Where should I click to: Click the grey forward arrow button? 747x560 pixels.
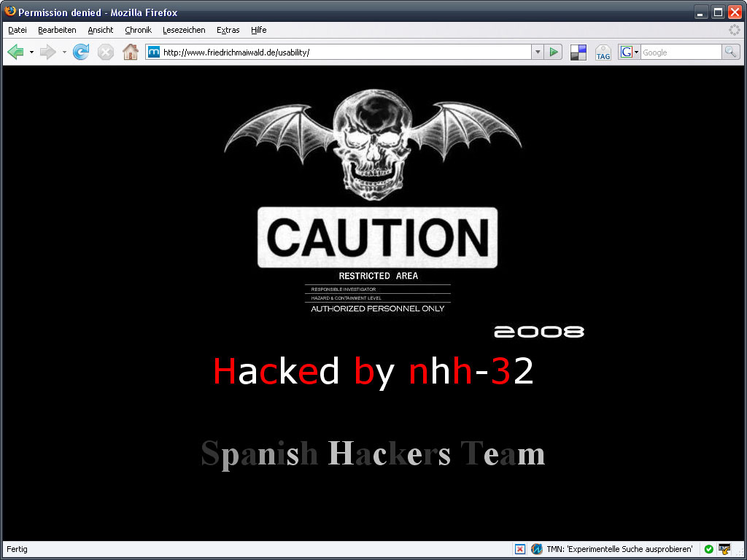(47, 52)
